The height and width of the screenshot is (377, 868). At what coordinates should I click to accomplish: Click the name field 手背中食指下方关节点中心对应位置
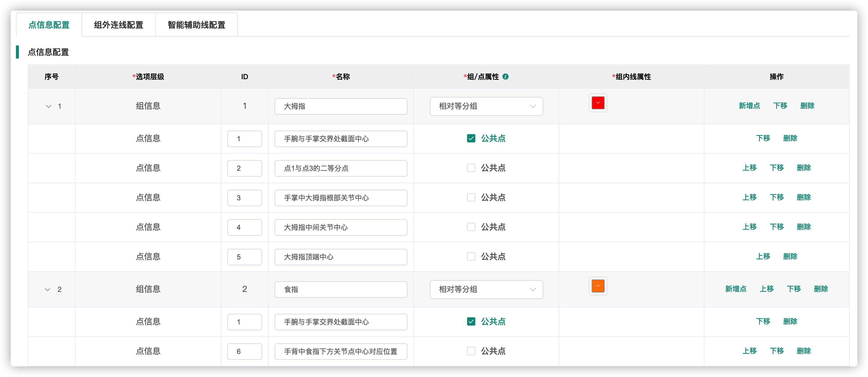coord(341,351)
